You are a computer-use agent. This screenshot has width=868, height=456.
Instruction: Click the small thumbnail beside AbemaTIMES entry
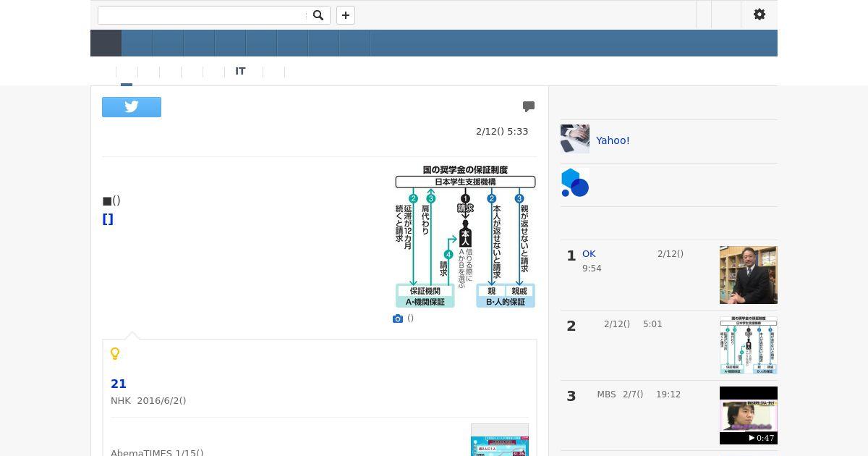point(500,440)
